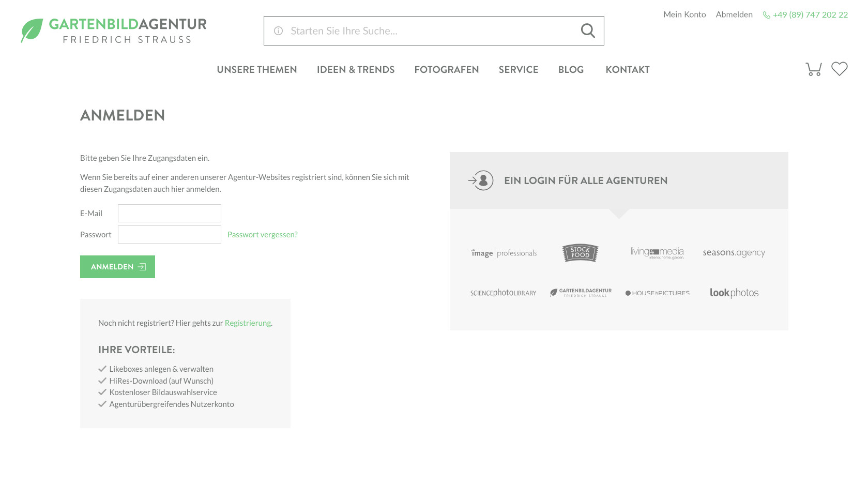Open the living4media agency logo
This screenshot has width=868, height=485.
pyautogui.click(x=657, y=253)
